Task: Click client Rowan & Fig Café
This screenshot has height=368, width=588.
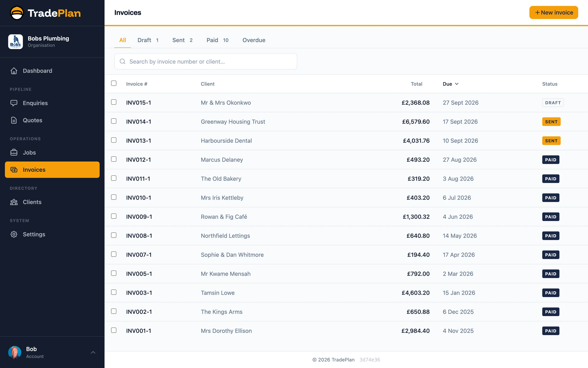Action: [x=224, y=217]
